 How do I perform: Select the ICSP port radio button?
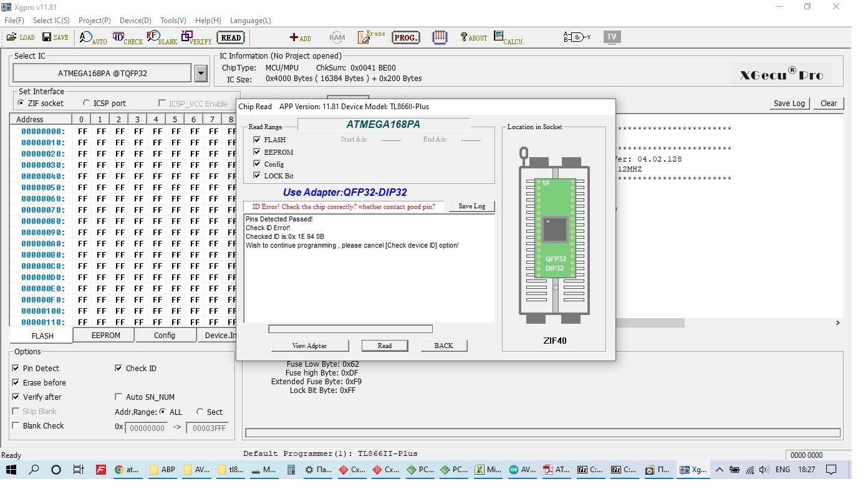86,103
